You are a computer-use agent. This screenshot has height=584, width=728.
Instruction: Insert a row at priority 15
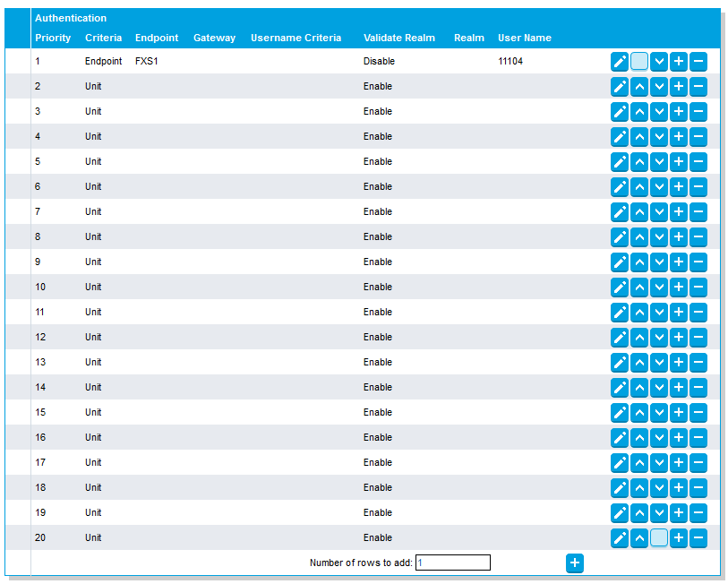(x=679, y=413)
